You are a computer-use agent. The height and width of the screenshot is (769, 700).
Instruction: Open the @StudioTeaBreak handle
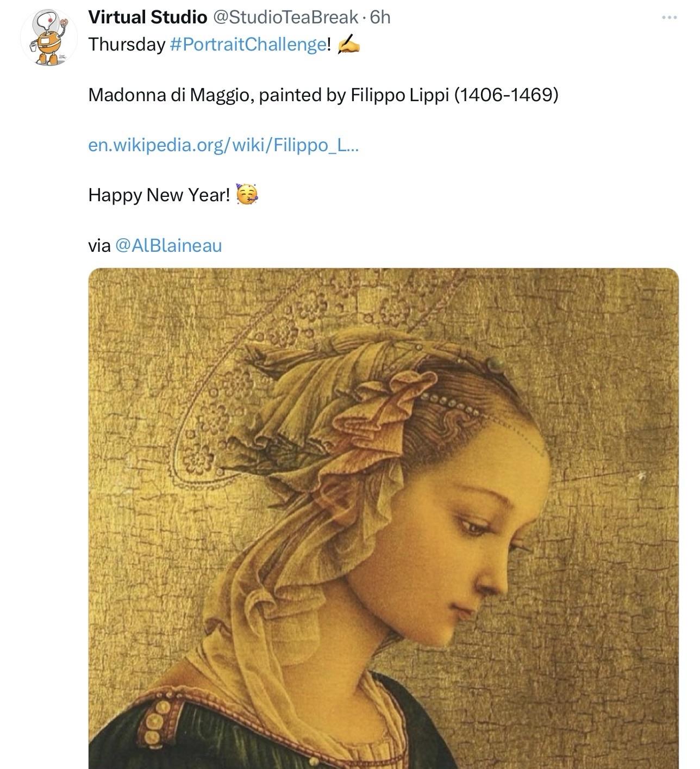[285, 17]
